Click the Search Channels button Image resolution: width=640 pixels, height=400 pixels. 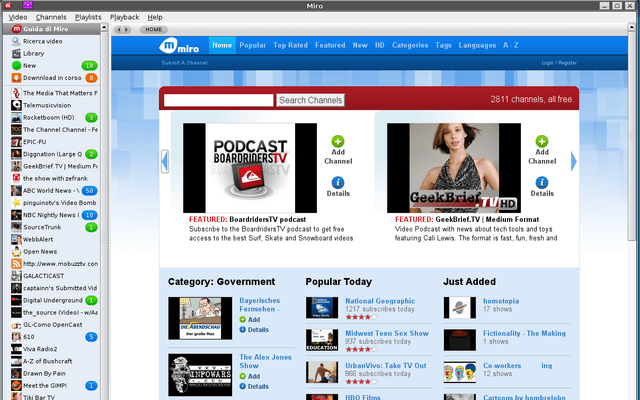click(310, 100)
